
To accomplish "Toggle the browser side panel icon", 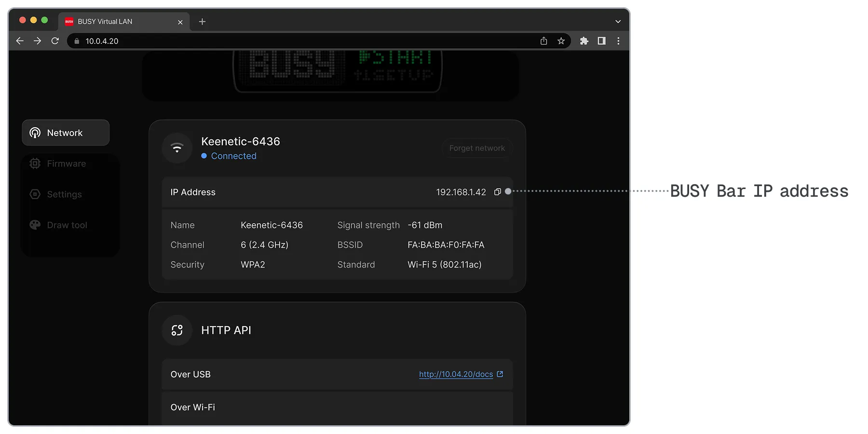I will 601,41.
